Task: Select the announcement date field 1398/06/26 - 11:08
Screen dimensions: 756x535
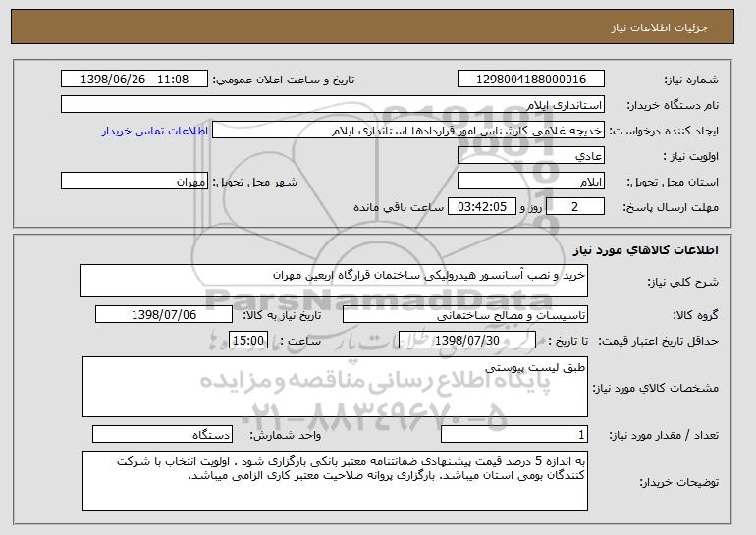Action: (x=135, y=80)
